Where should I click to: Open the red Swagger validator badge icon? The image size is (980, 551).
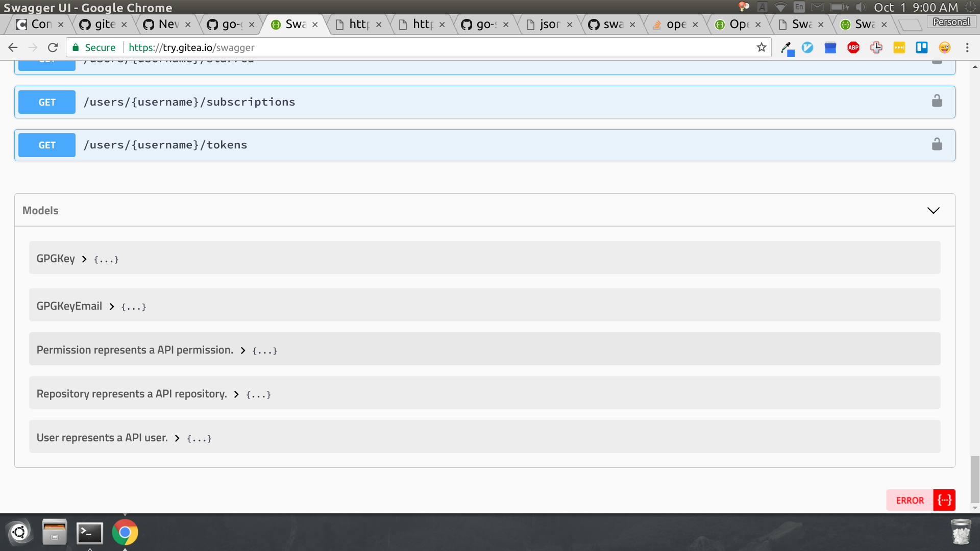click(944, 500)
